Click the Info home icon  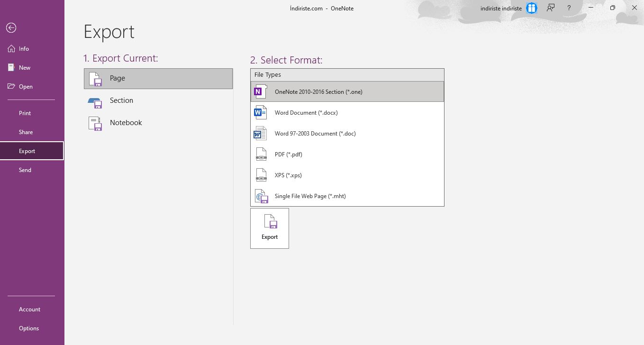pos(11,48)
